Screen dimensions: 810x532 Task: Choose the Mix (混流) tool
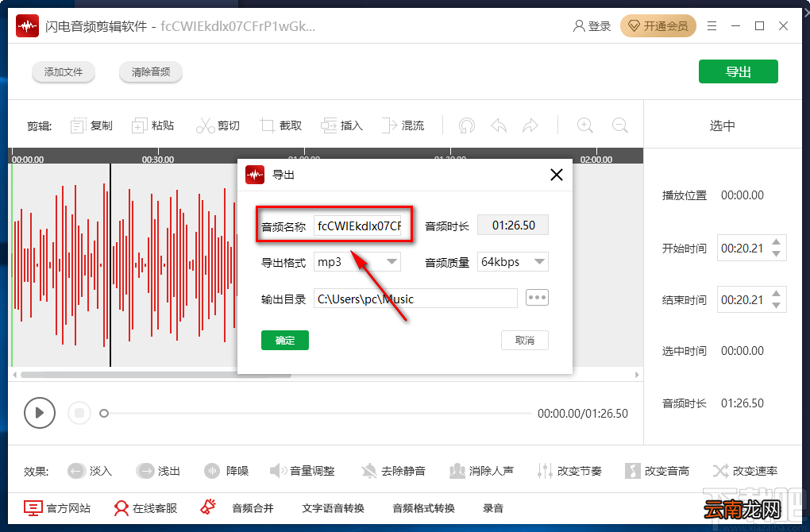click(403, 125)
